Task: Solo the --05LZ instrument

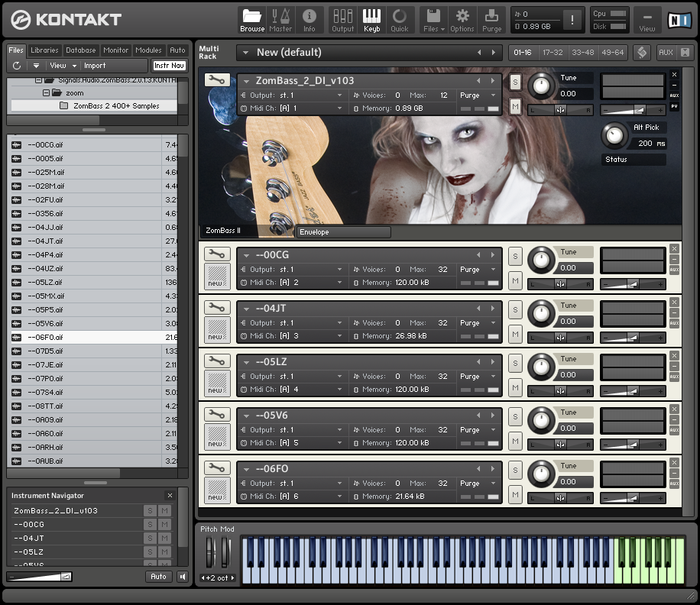Action: pos(515,363)
